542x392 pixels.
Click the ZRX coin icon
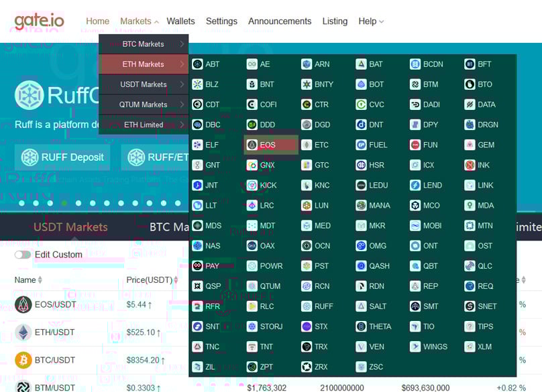coord(307,367)
